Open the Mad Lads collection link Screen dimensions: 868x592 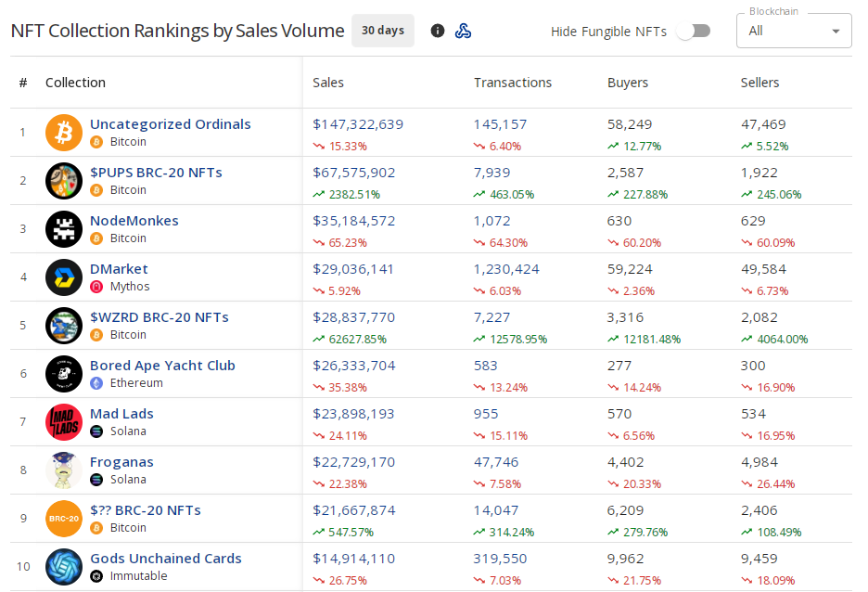(x=121, y=413)
